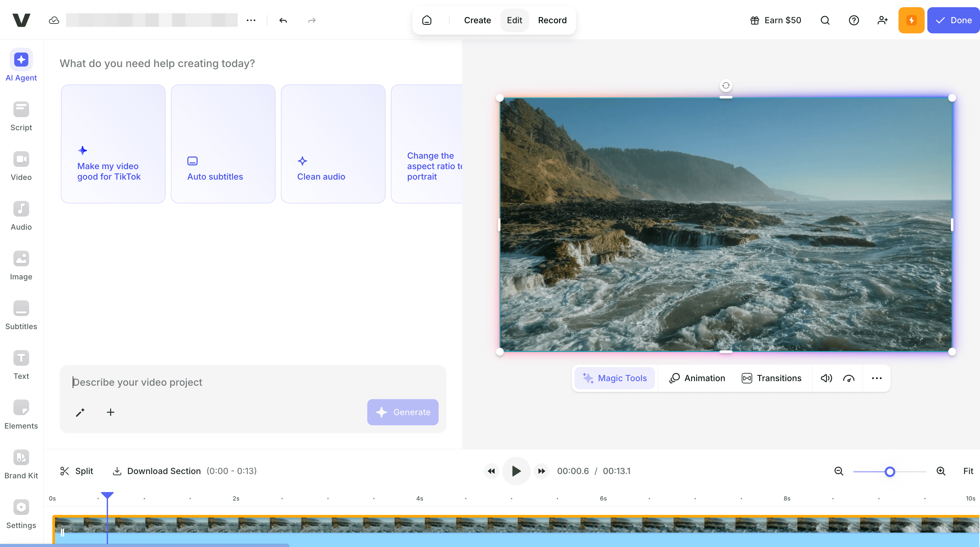
Task: Click the Done button
Action: 953,20
